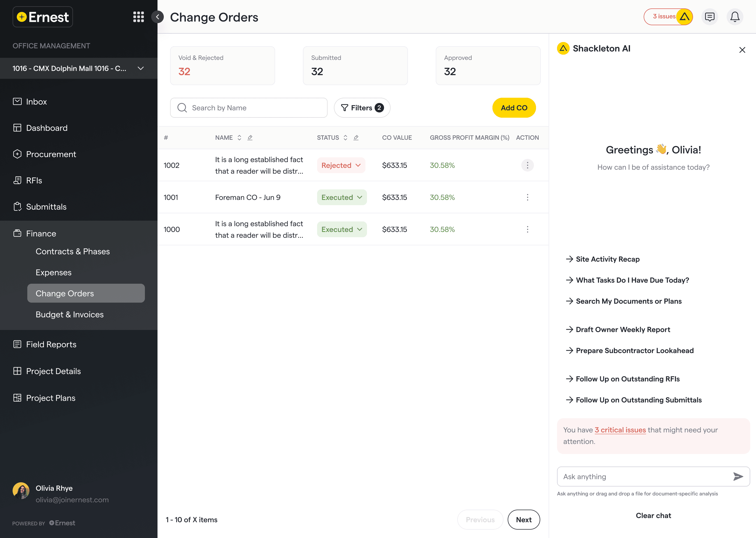Viewport: 756px width, 538px height.
Task: Open the notifications bell
Action: 734,17
